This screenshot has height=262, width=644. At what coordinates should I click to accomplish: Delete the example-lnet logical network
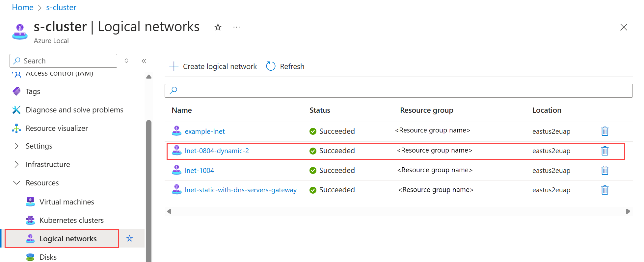coord(604,131)
